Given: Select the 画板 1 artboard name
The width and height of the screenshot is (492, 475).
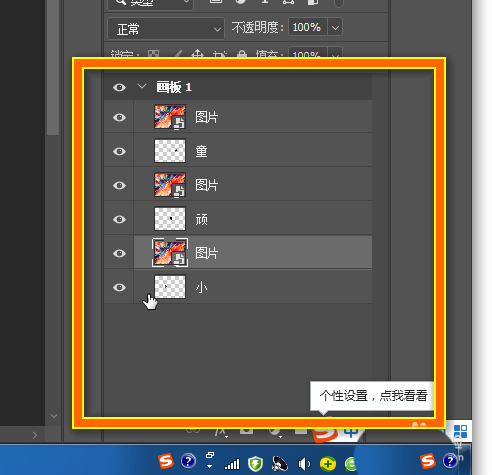Looking at the screenshot, I should click(174, 87).
